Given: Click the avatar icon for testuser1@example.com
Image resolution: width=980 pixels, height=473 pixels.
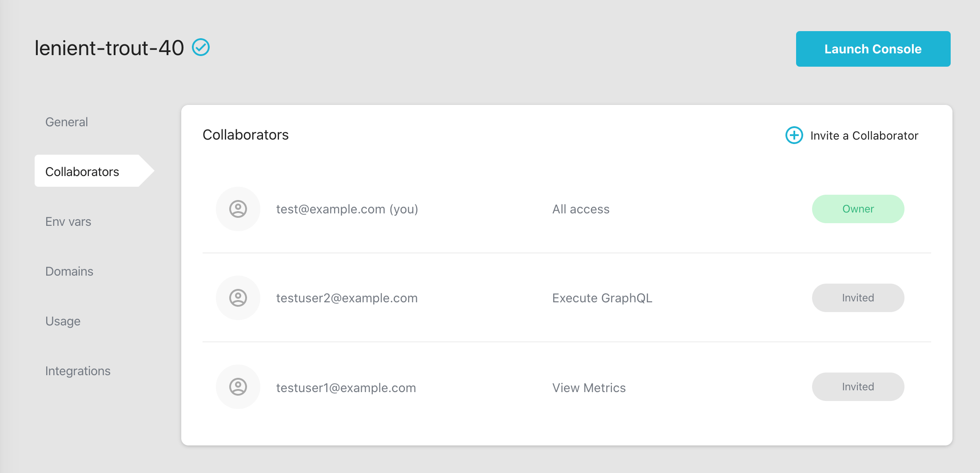Looking at the screenshot, I should click(x=238, y=387).
